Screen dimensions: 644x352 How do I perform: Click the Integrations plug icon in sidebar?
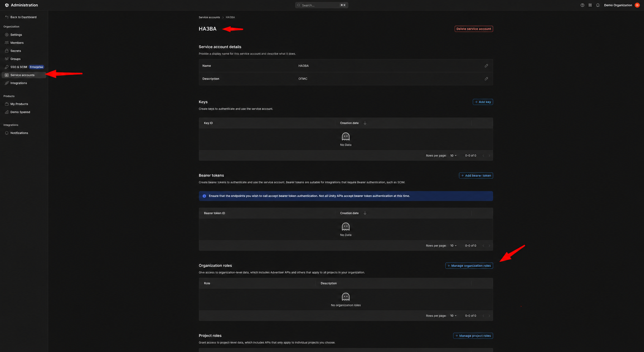[x=6, y=83]
